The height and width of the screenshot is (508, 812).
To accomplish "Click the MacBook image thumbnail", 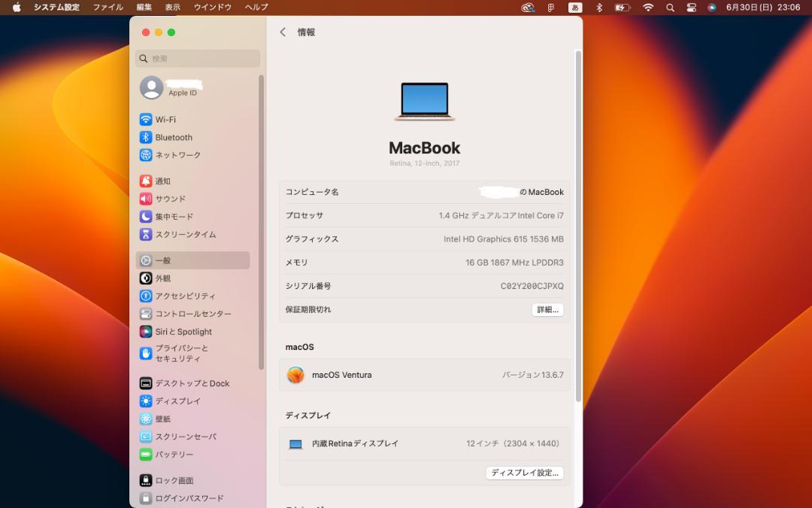I will pyautogui.click(x=425, y=102).
